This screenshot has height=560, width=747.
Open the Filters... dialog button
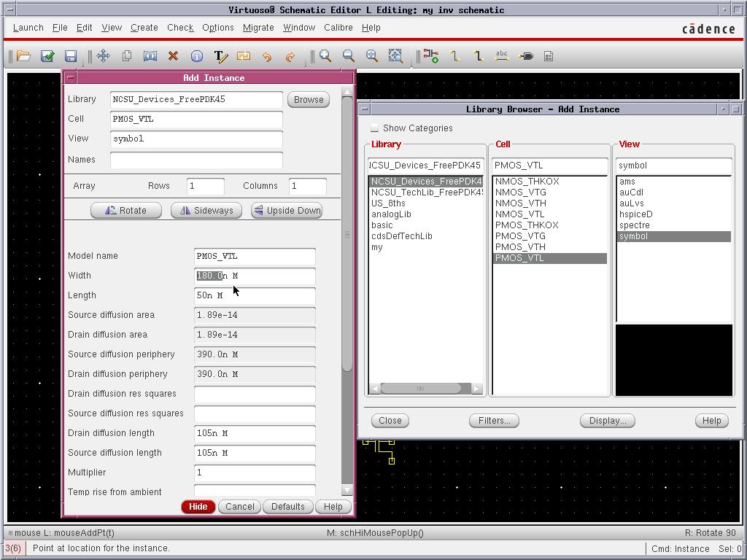pyautogui.click(x=494, y=421)
